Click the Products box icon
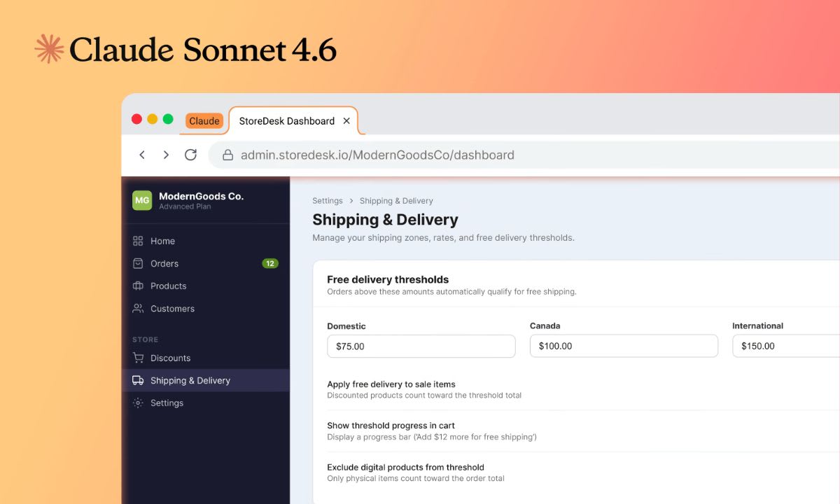 139,286
